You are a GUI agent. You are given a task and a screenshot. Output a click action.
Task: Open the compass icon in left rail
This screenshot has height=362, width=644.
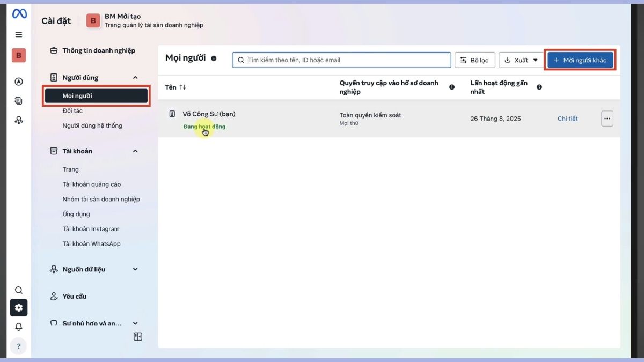tap(19, 82)
